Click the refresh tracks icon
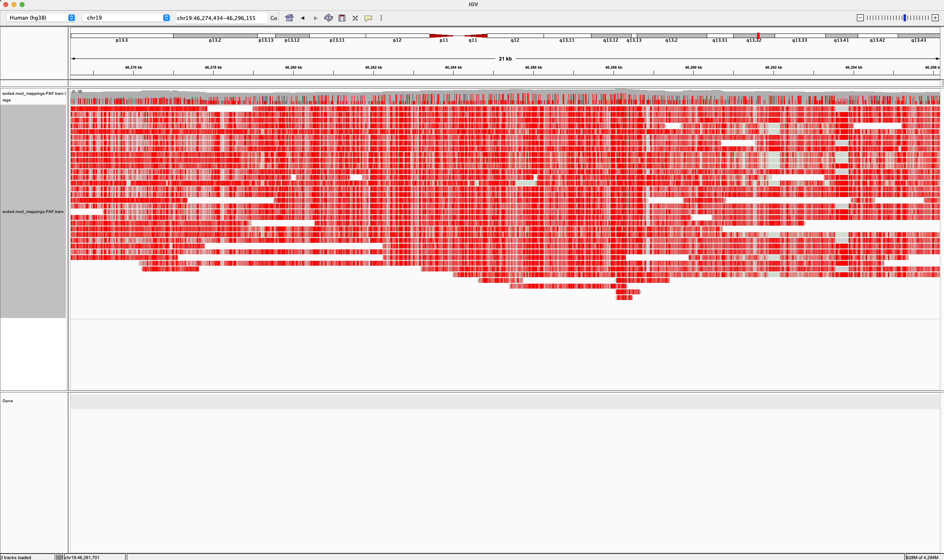 click(x=328, y=18)
